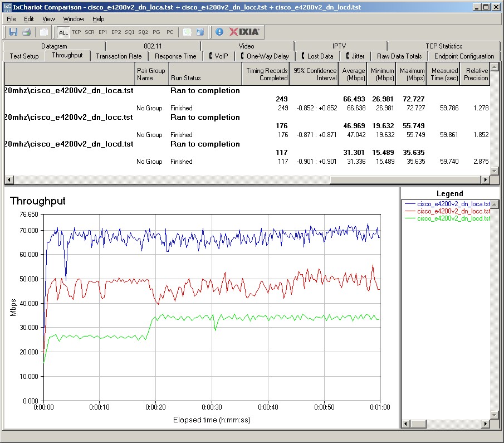The height and width of the screenshot is (443, 504).
Task: Click the Print toolbar icon
Action: pyautogui.click(x=26, y=32)
